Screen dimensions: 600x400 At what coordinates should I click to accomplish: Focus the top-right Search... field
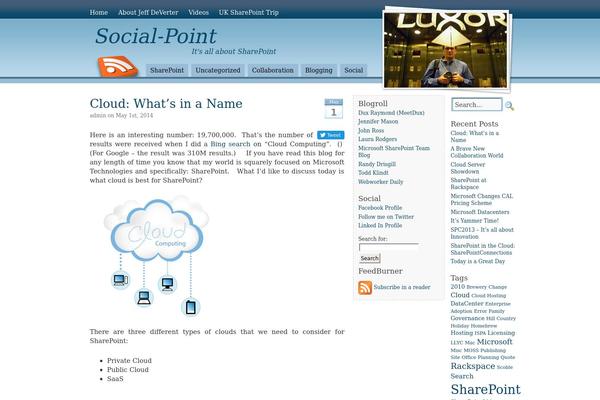pyautogui.click(x=477, y=104)
